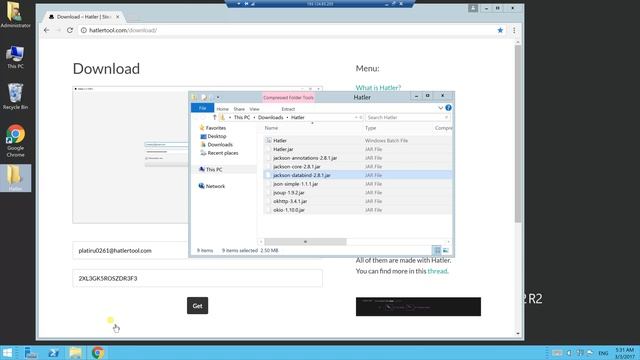Select jackson-core-2.8.1.jar
The height and width of the screenshot is (360, 640).
[x=358, y=167]
